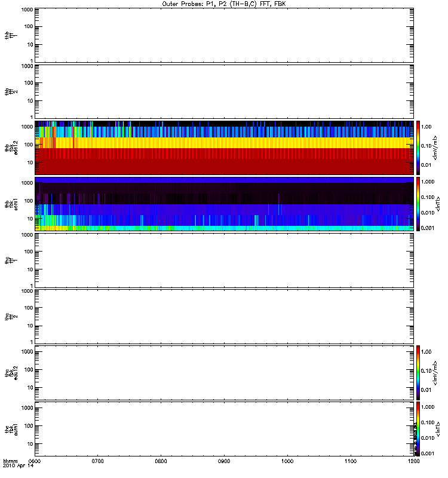Click the "1100" time axis label
This screenshot has height=478, width=448.
click(x=351, y=461)
